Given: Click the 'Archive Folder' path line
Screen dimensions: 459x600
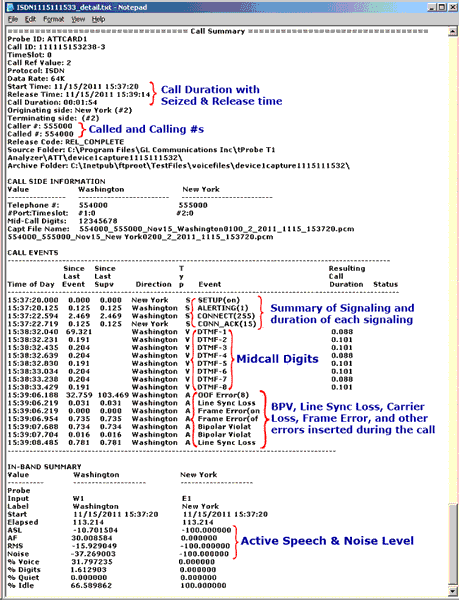Looking at the screenshot, I should tap(179, 166).
